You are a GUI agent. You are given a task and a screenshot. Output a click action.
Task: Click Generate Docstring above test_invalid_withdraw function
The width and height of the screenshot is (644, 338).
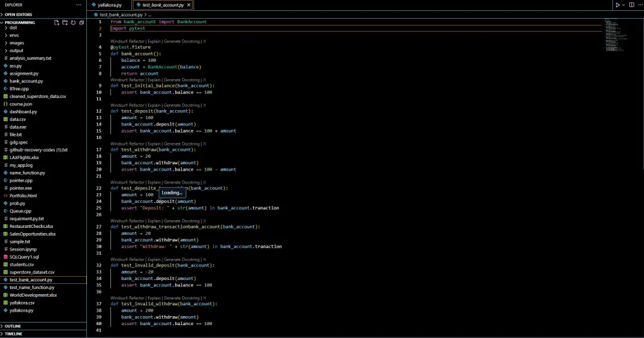(182, 298)
